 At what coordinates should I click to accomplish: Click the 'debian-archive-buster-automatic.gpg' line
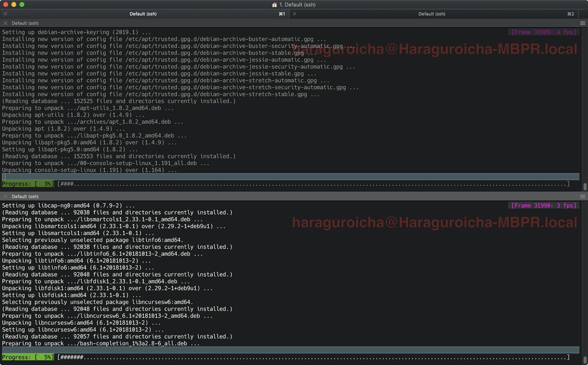164,39
